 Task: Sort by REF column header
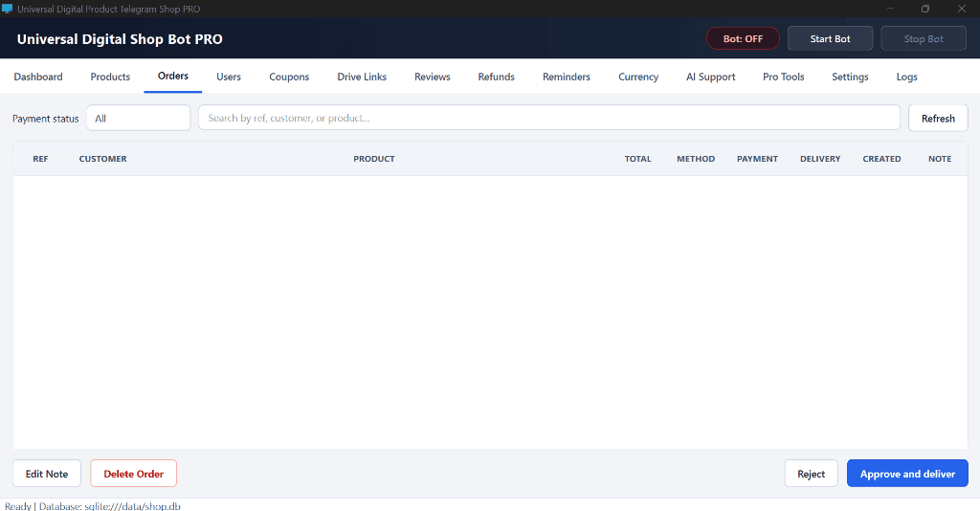[x=40, y=159]
